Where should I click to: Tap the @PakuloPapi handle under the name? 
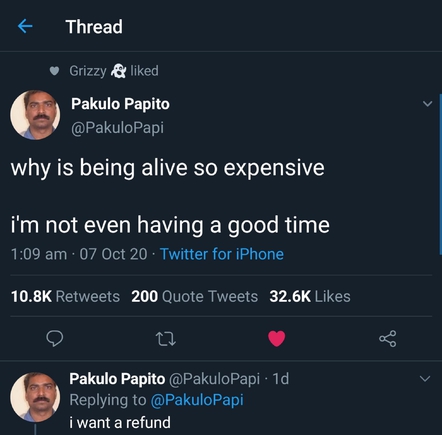point(117,128)
